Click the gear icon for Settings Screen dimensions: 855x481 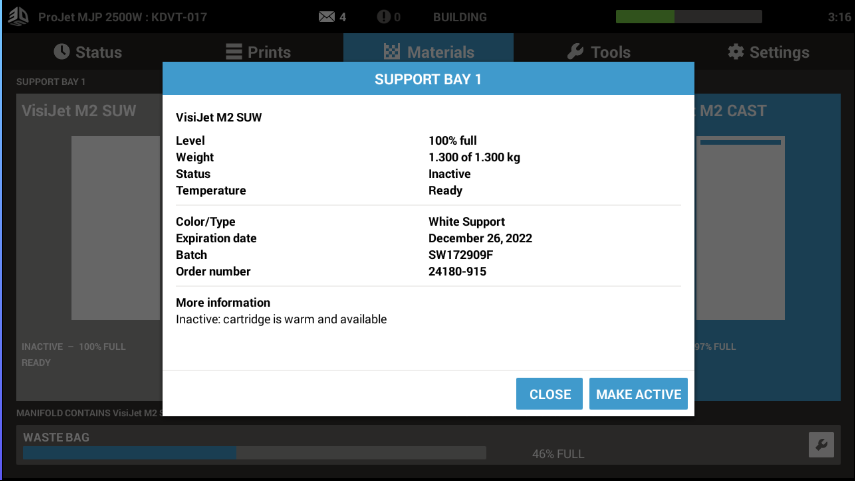tap(736, 52)
